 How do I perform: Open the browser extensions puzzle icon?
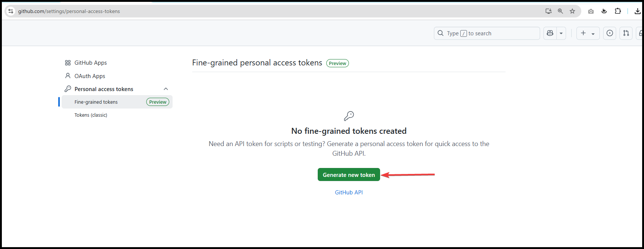(x=618, y=11)
